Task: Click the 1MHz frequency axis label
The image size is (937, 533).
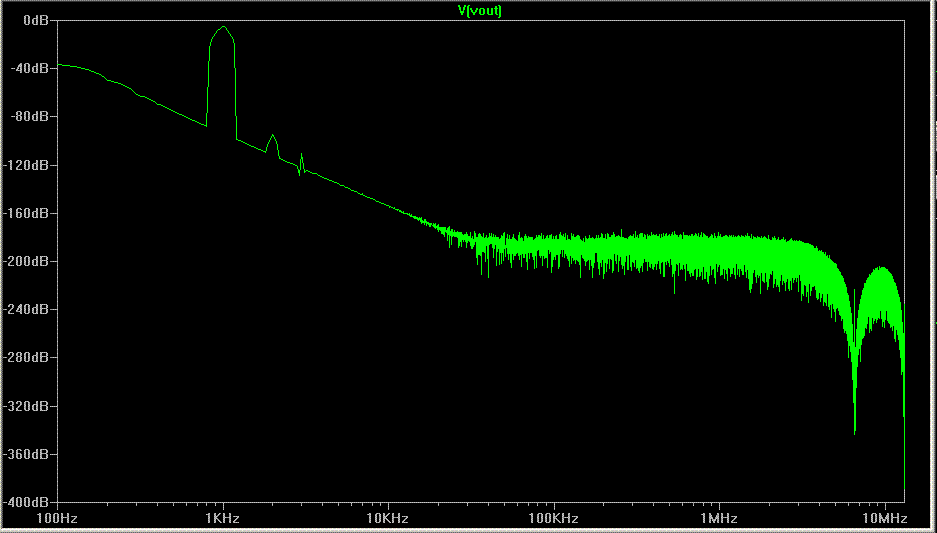Action: click(719, 517)
